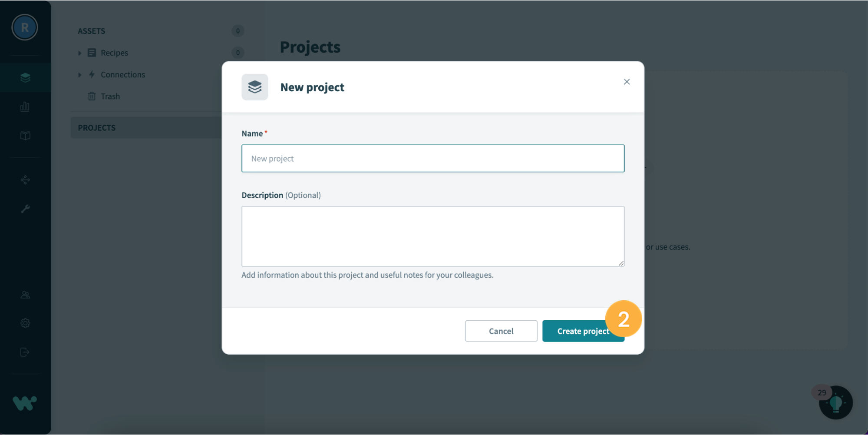Open the lightbulb help widget
This screenshot has height=435, width=868.
[836, 403]
